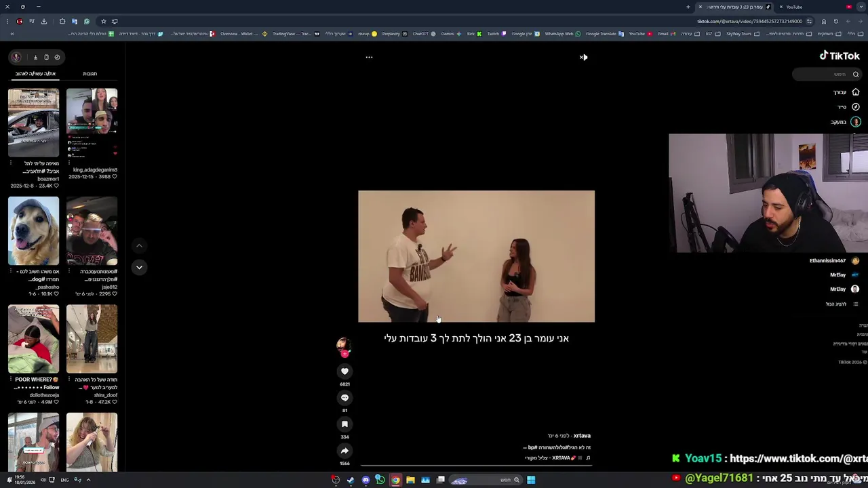Open the Gmail bookmark
Screen dimensions: 868x488
click(667, 34)
